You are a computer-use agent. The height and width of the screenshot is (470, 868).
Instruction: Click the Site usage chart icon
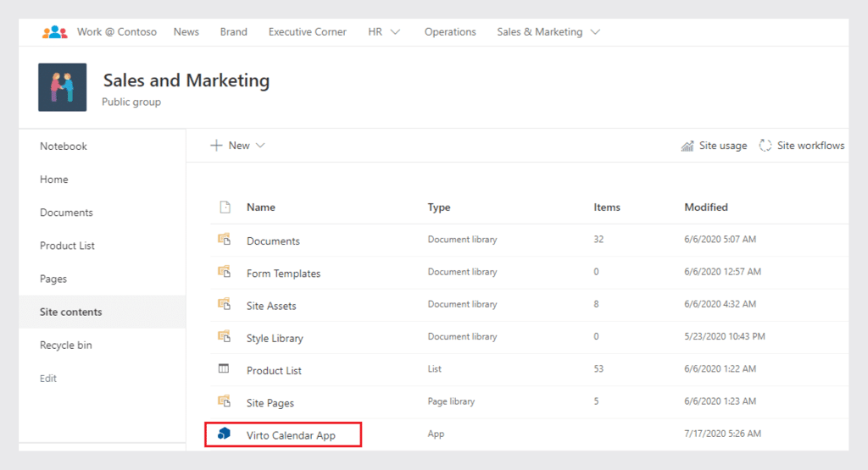(x=687, y=146)
